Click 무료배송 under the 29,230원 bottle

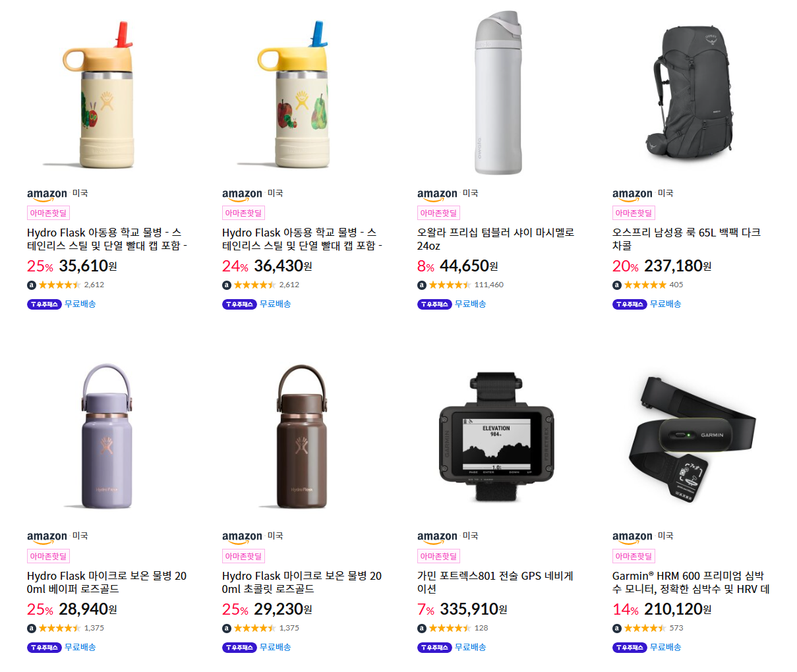[275, 648]
